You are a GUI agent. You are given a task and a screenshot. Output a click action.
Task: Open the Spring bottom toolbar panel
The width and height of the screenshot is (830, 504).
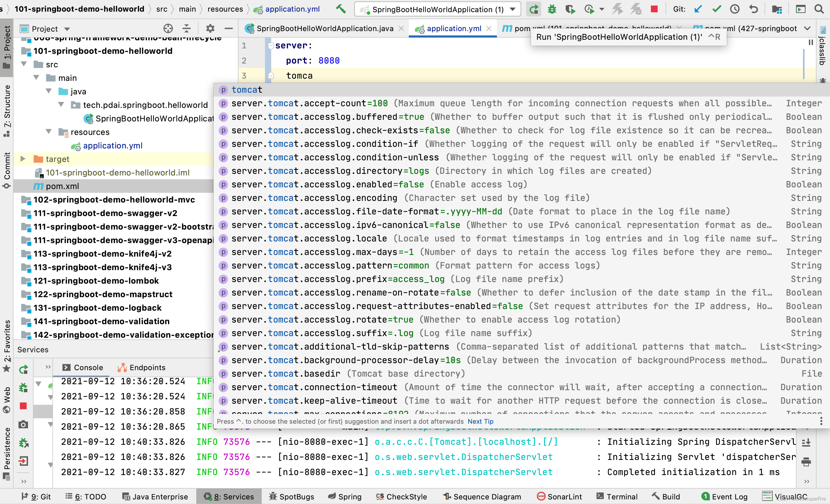pos(345,497)
